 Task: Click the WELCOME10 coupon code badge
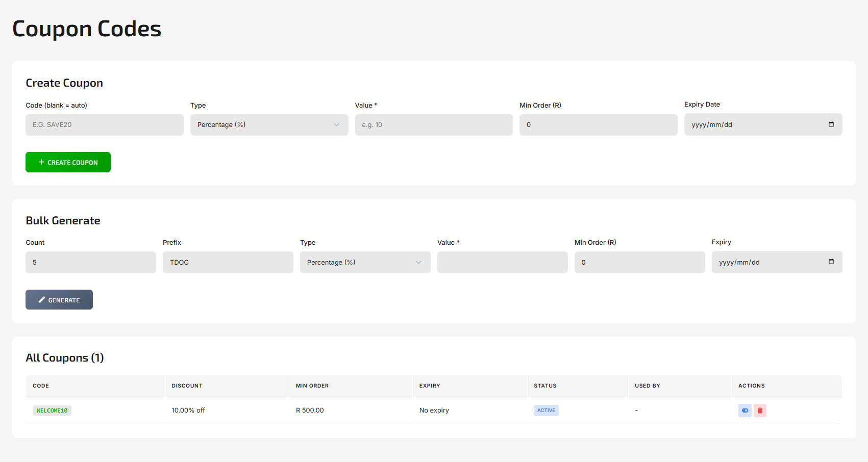pos(52,410)
